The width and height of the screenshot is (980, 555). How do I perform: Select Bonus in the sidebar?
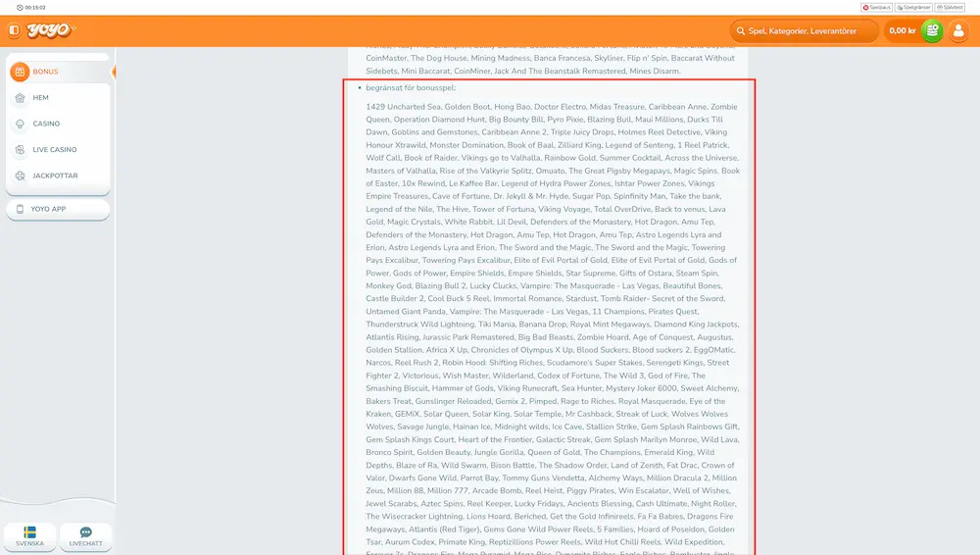pos(58,72)
